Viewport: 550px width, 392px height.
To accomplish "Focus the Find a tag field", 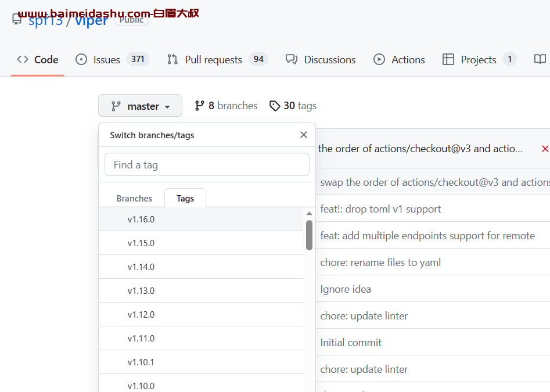I will click(x=207, y=164).
